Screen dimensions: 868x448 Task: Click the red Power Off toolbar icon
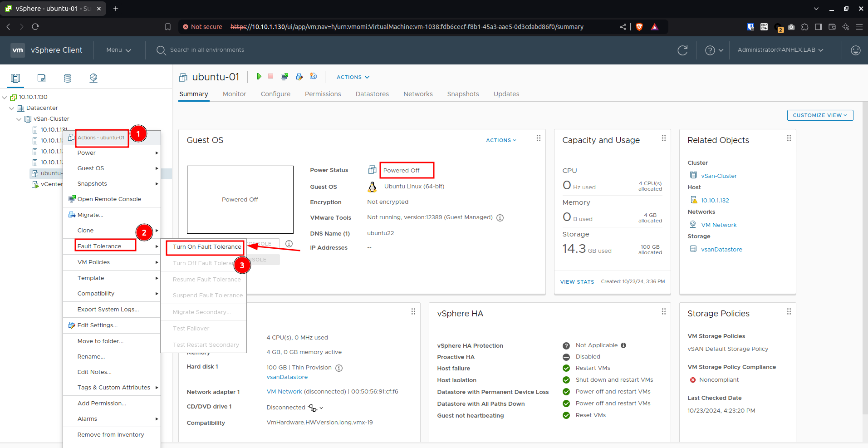(x=271, y=76)
